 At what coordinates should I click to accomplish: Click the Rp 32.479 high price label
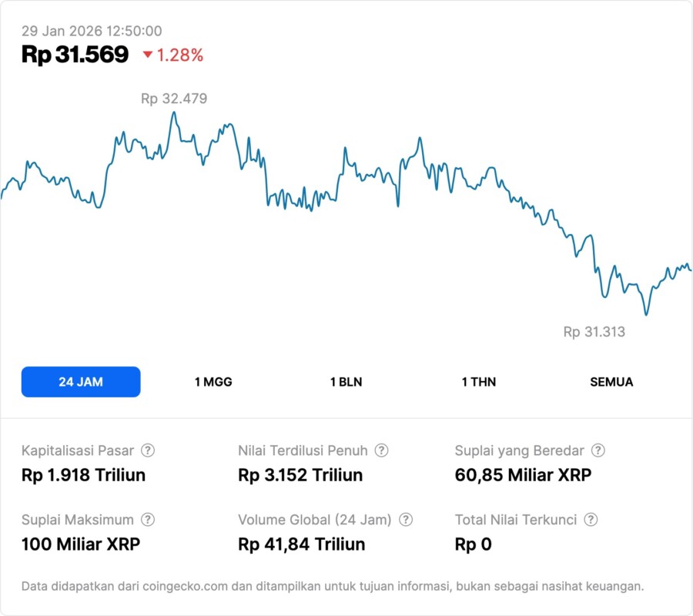(174, 99)
